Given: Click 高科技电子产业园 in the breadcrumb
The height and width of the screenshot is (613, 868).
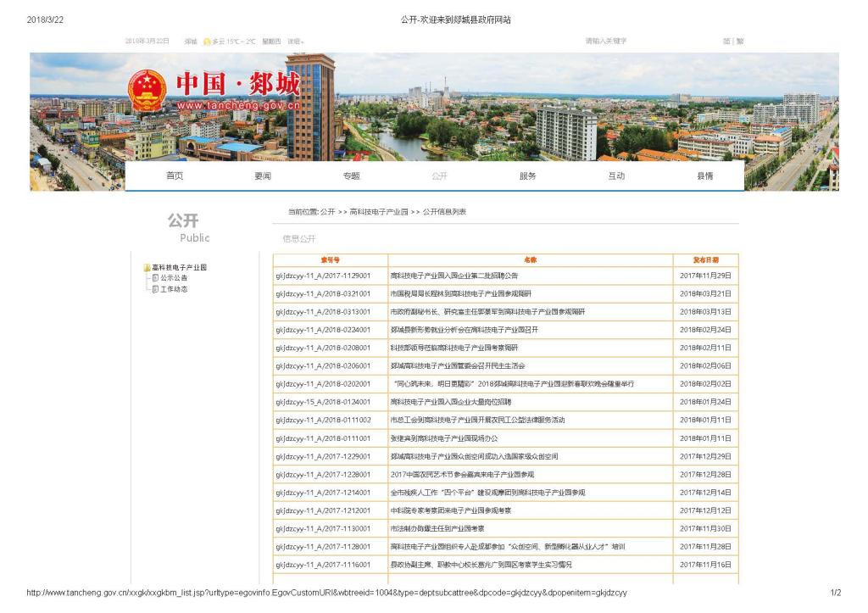Looking at the screenshot, I should tap(379, 212).
